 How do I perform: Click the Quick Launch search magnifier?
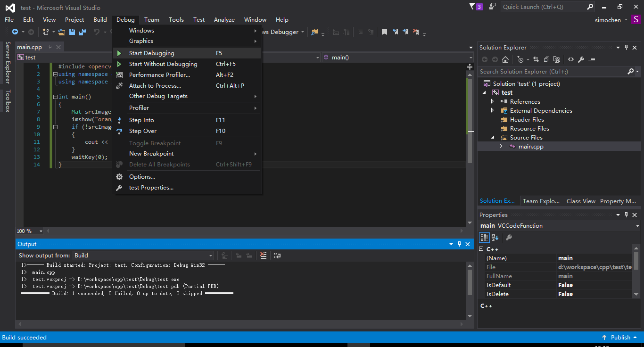click(590, 7)
